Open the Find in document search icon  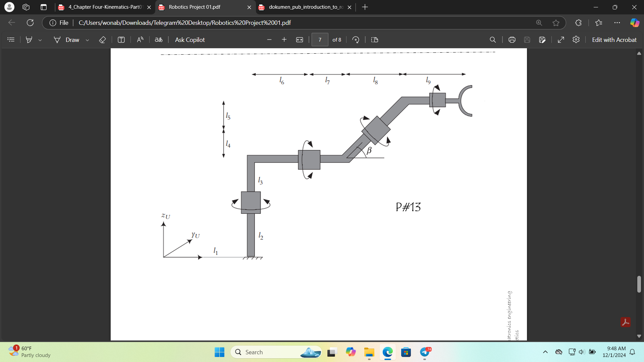(x=492, y=40)
